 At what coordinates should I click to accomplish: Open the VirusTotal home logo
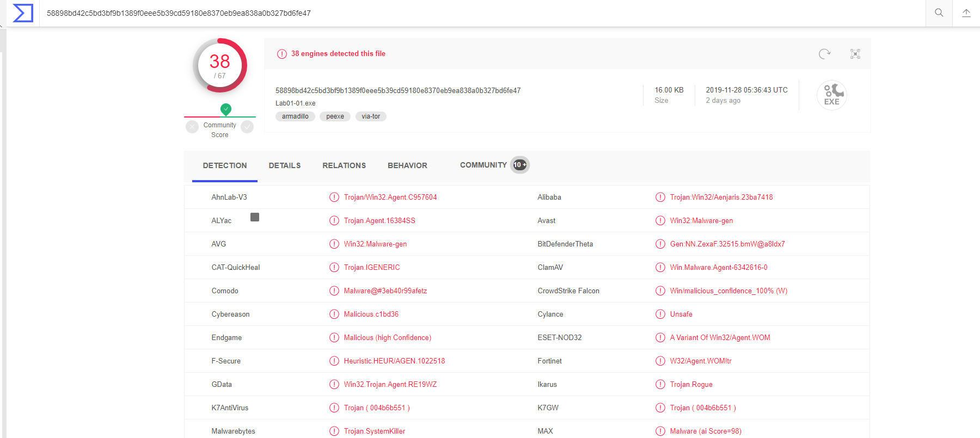pyautogui.click(x=23, y=13)
